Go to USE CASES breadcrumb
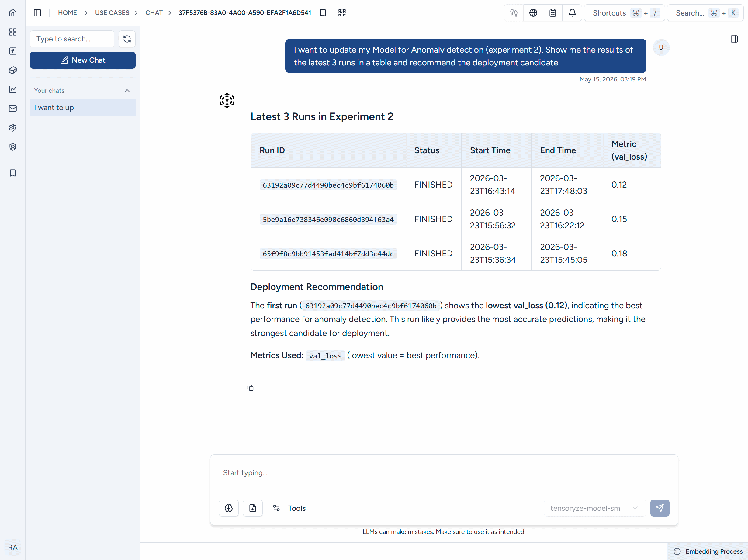 coord(112,13)
